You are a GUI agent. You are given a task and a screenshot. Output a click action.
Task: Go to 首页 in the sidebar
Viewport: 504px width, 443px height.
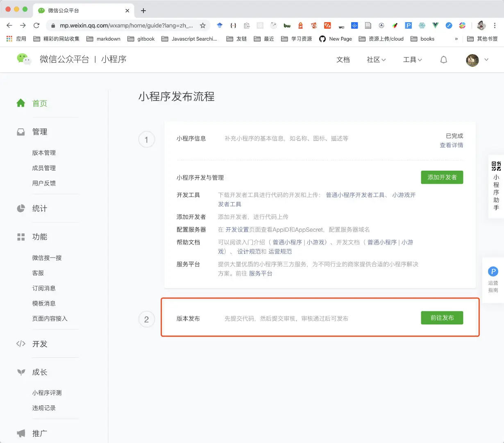(x=40, y=103)
